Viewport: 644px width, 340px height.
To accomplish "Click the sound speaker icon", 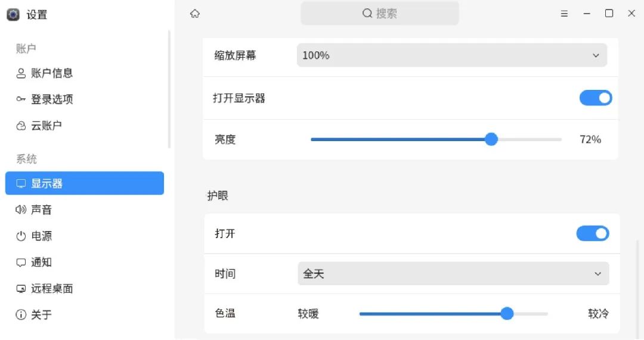I will pyautogui.click(x=21, y=210).
